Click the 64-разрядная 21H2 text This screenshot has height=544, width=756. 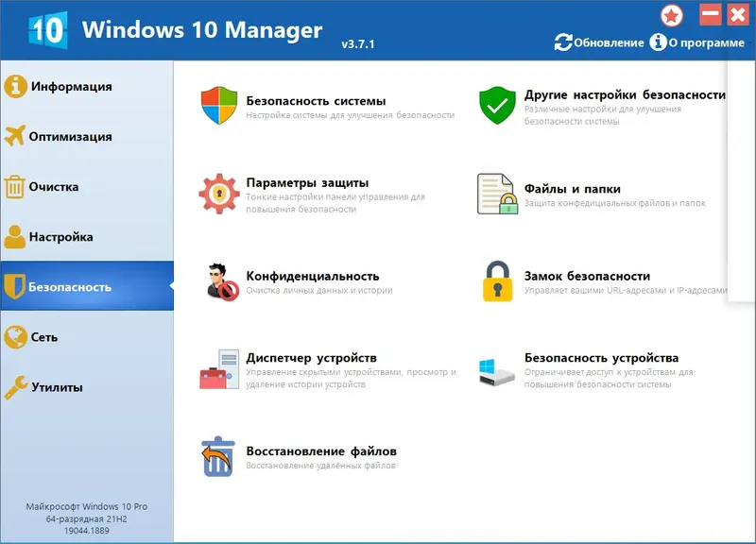pos(87,518)
